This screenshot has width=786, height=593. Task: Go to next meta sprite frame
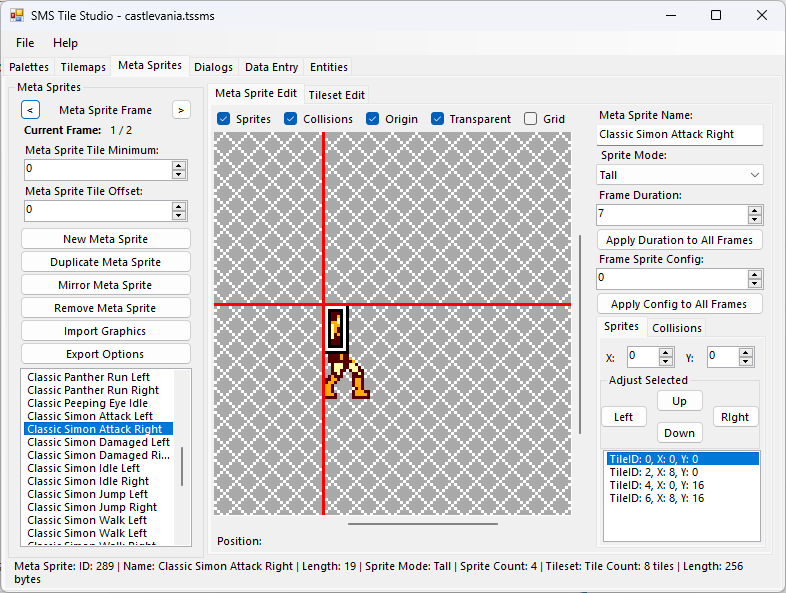[x=181, y=110]
